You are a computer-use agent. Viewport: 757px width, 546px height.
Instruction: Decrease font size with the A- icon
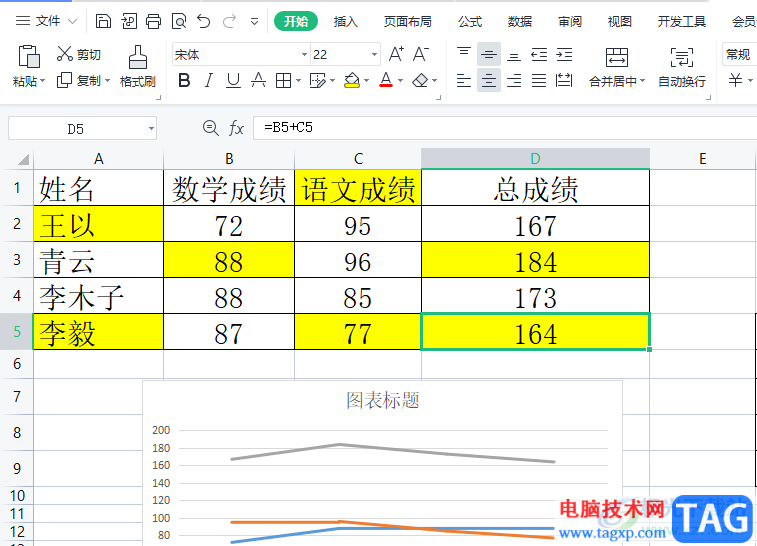coord(421,54)
